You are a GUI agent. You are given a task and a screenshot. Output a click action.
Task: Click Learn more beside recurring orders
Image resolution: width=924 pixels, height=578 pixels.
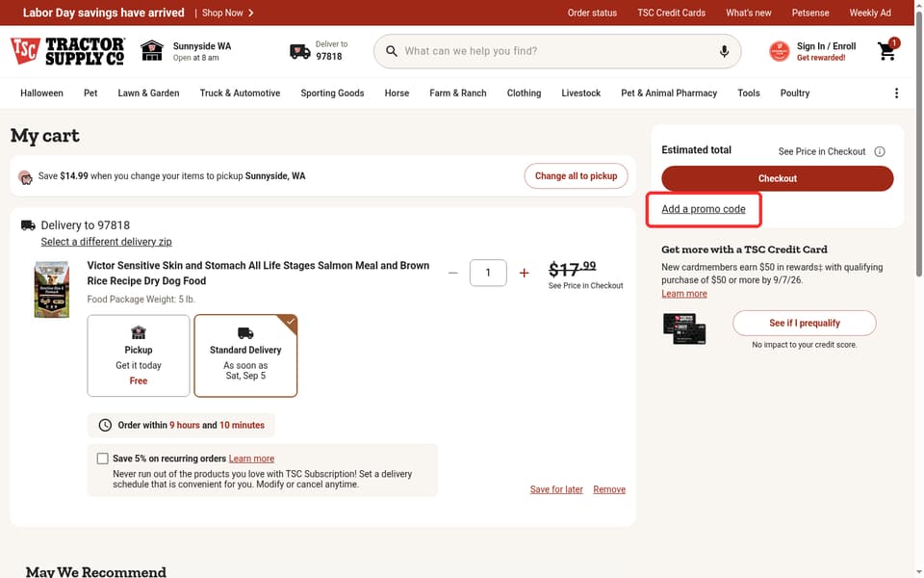[251, 459]
